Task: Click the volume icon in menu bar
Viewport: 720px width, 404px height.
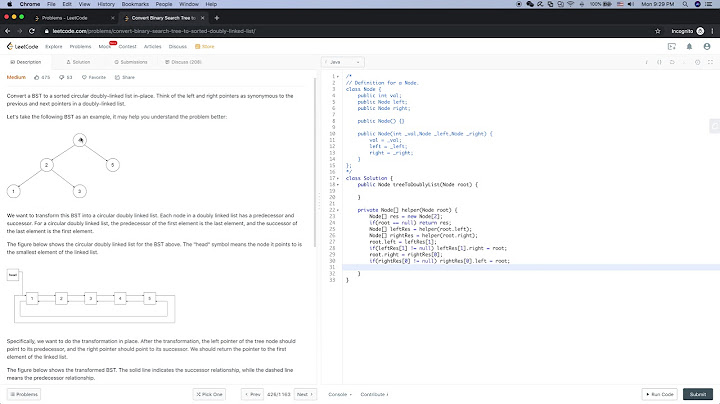Action: [631, 4]
